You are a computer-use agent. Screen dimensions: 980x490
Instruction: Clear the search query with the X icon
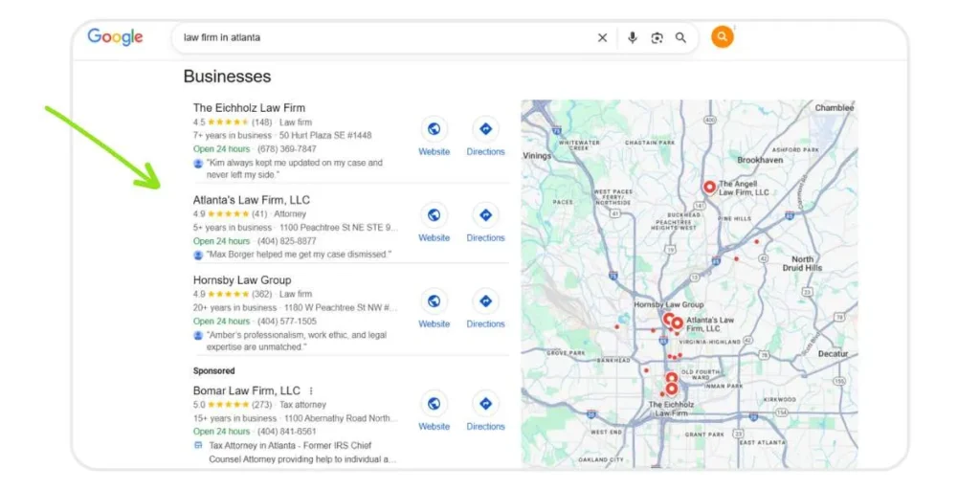[x=603, y=38]
